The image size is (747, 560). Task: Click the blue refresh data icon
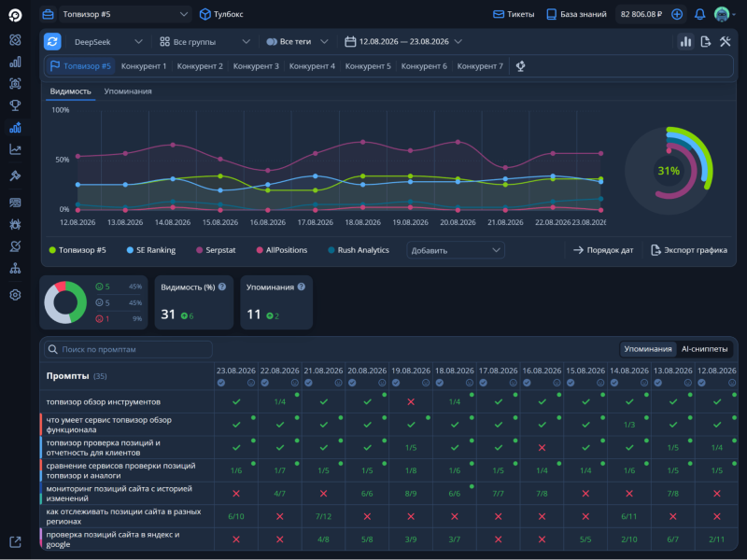(x=52, y=41)
